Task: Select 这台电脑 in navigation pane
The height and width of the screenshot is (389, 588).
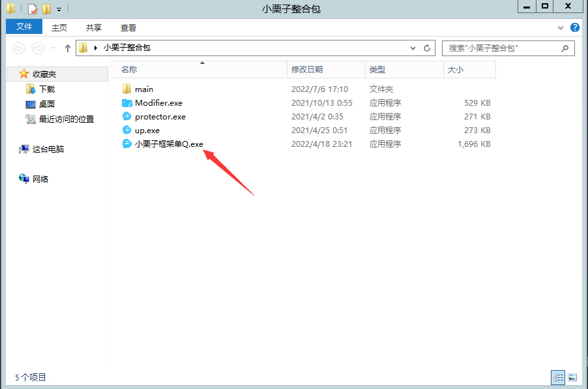Action: [48, 149]
